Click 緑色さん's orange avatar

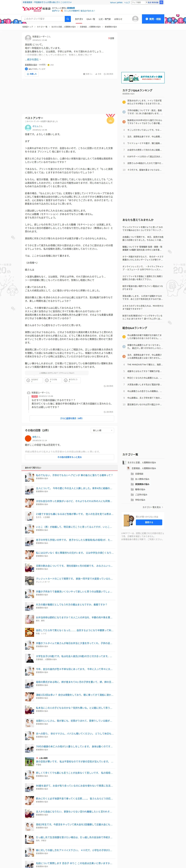[x=28, y=438]
